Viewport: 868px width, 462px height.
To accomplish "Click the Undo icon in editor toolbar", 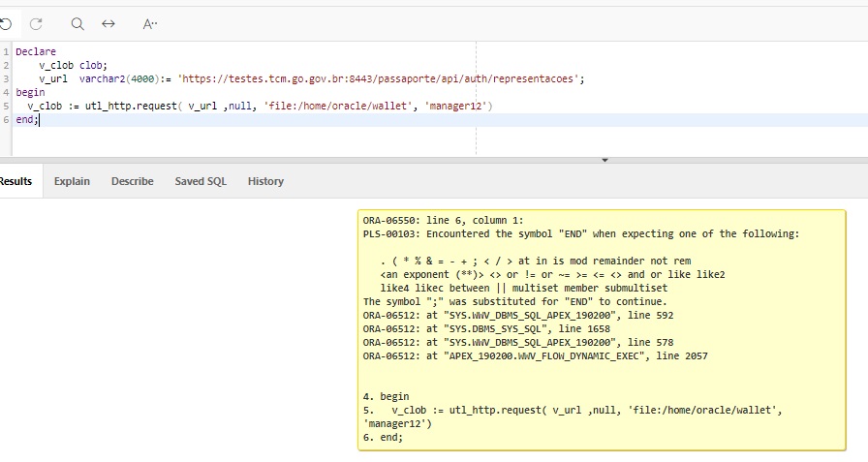I will 6,23.
